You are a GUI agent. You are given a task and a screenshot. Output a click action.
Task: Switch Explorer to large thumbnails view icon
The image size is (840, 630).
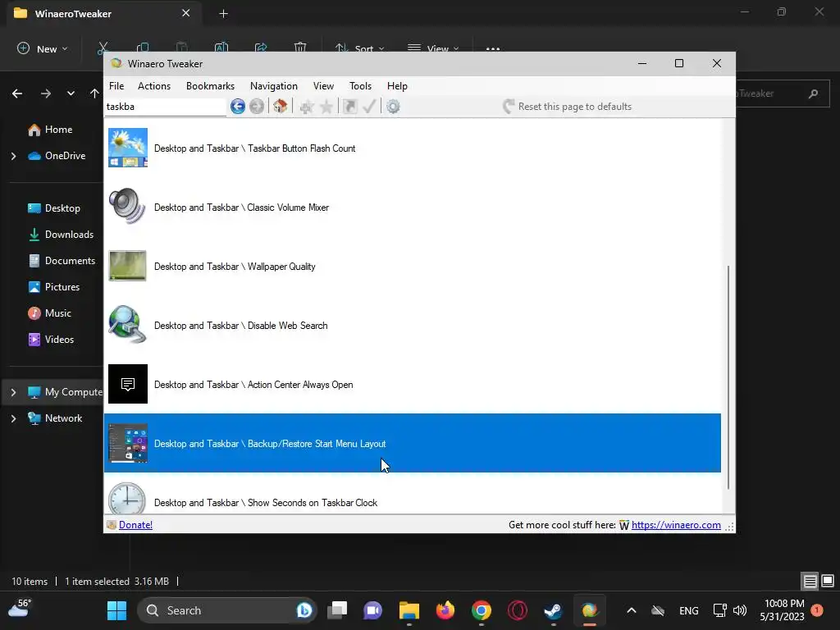[828, 581]
